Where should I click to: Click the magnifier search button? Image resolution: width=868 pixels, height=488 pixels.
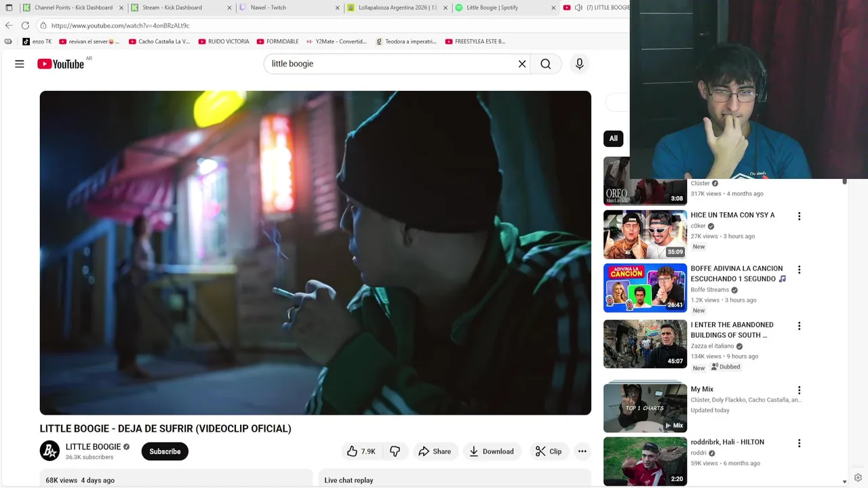[x=546, y=64]
